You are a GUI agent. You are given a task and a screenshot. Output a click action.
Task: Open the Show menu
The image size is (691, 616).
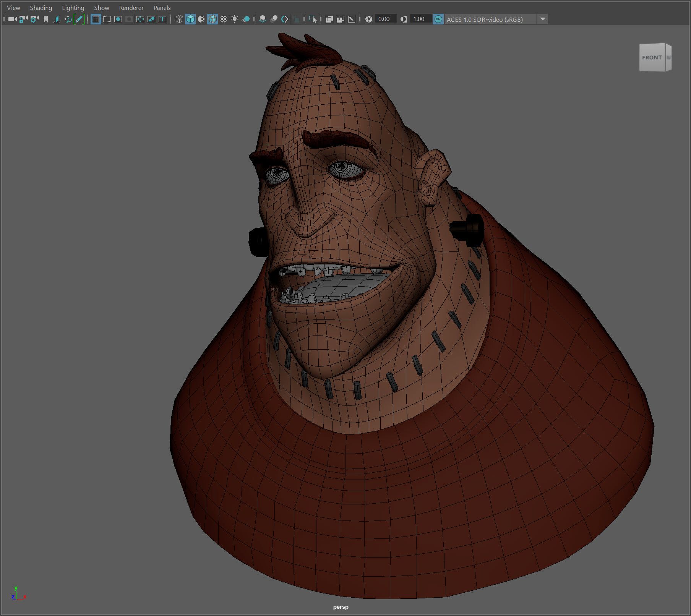pyautogui.click(x=102, y=8)
